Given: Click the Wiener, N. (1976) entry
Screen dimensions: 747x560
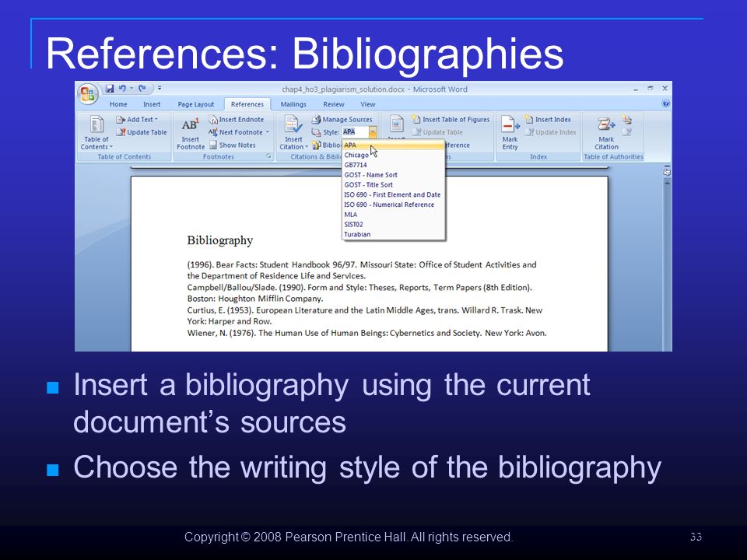Looking at the screenshot, I should point(366,333).
